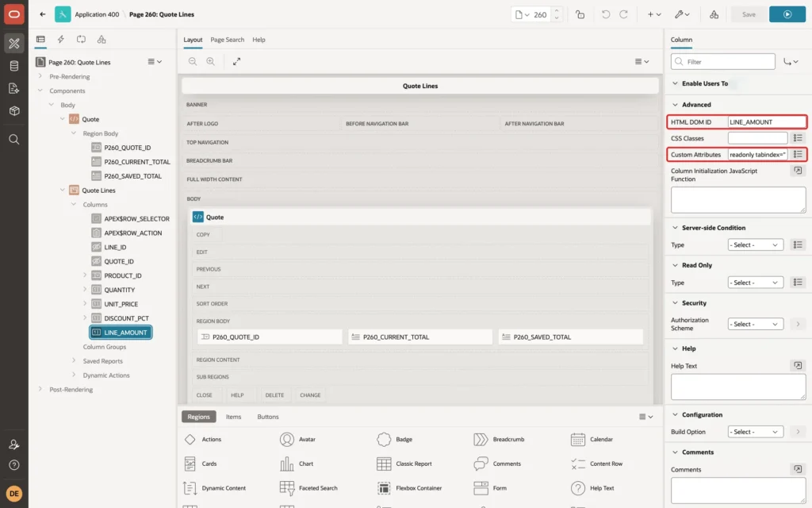
Task: Open Packaged Apps gallery cube icon
Action: [x=14, y=111]
